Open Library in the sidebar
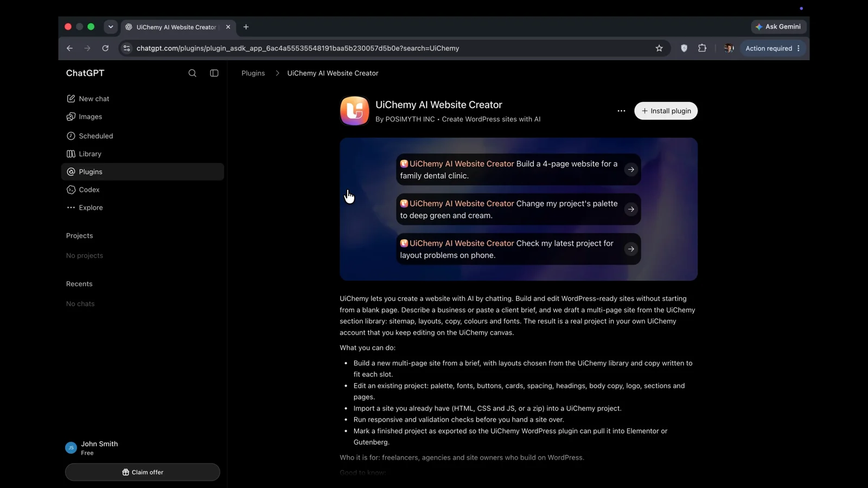The image size is (868, 488). click(x=142, y=154)
